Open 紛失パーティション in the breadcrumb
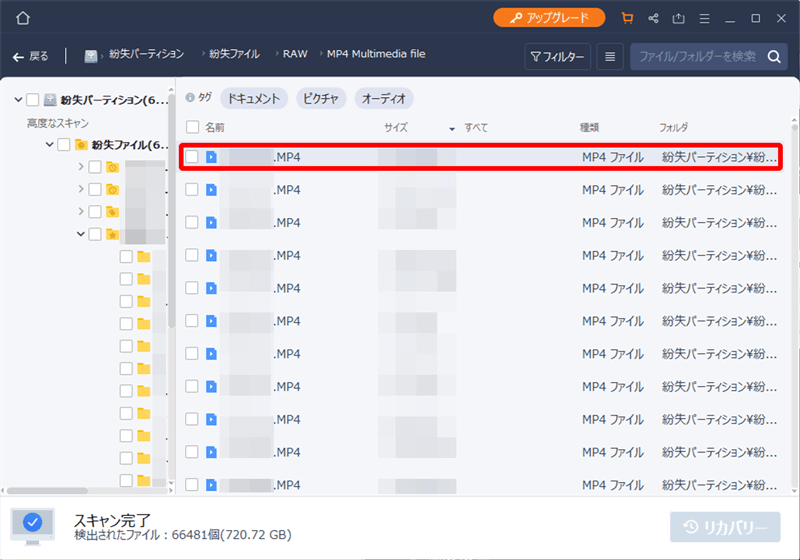Image resolution: width=800 pixels, height=560 pixels. coord(146,54)
